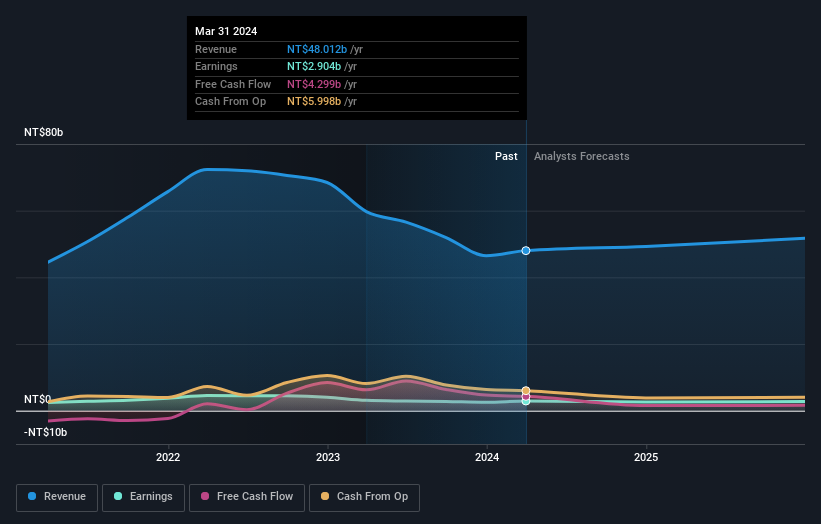This screenshot has height=524, width=821.
Task: Click the Free Cash Flow label in tooltip
Action: [233, 84]
